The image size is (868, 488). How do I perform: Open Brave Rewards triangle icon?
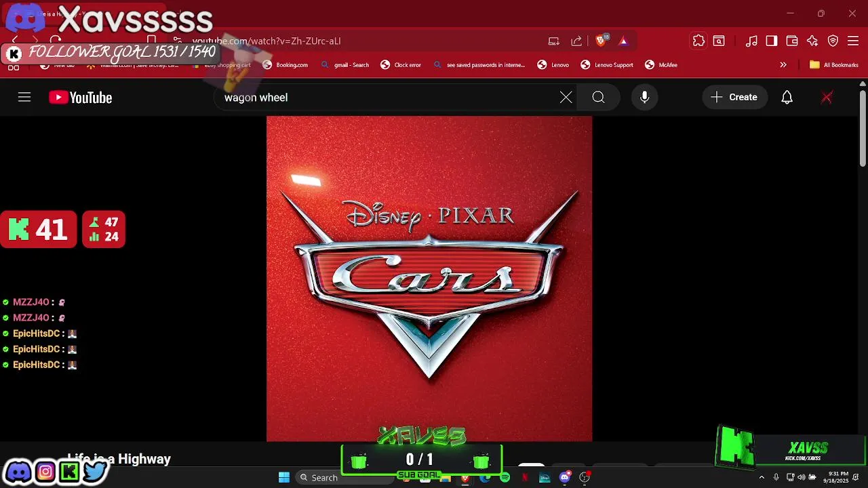[623, 41]
